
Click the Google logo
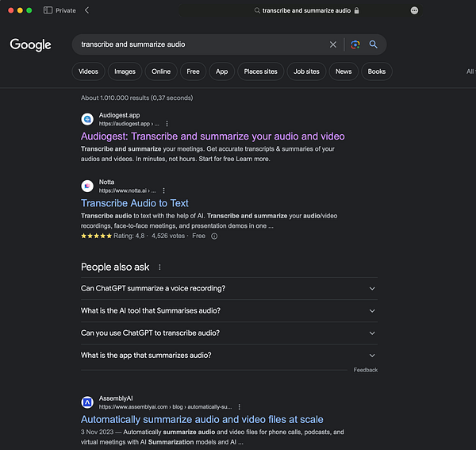[30, 44]
